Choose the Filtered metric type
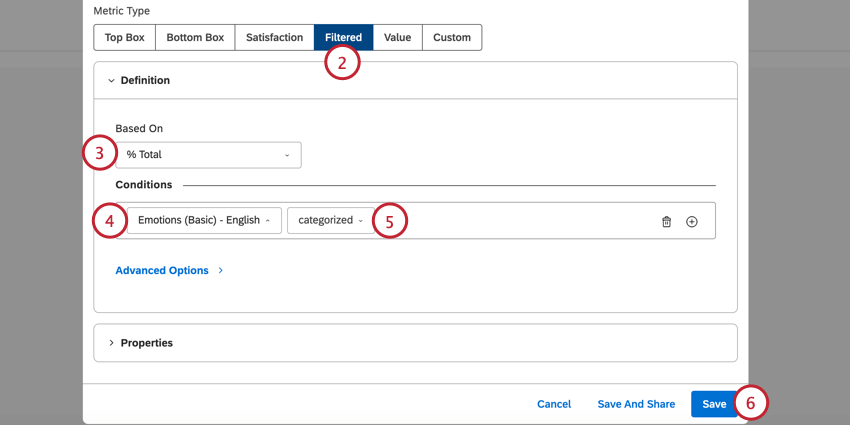The width and height of the screenshot is (850, 425). (343, 38)
